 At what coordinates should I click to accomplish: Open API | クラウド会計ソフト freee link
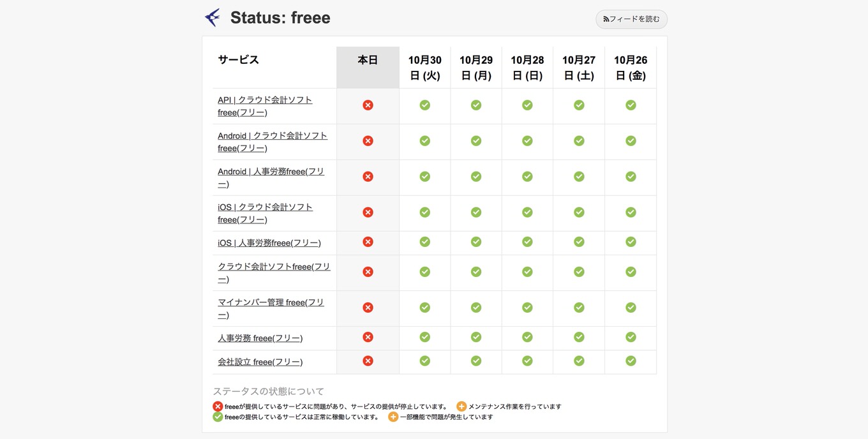265,106
